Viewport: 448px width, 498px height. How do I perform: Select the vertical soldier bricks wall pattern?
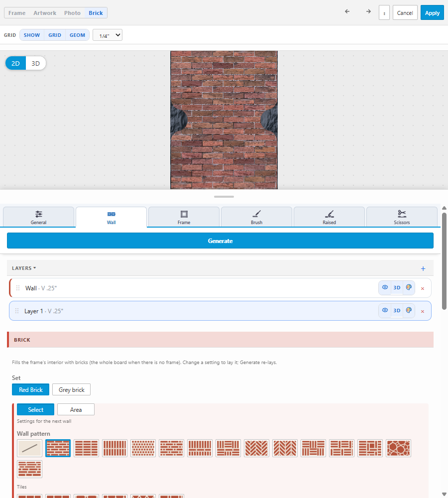tap(114, 448)
